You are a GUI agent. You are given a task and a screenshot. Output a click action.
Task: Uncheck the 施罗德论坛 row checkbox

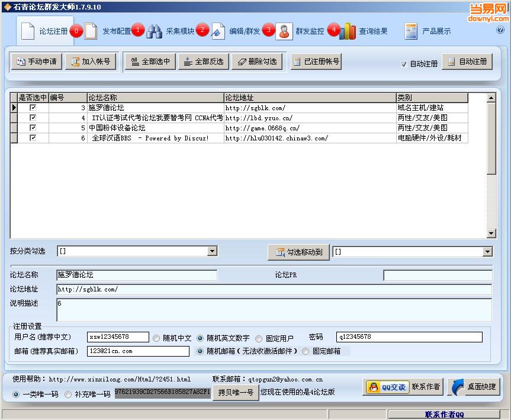(x=33, y=108)
